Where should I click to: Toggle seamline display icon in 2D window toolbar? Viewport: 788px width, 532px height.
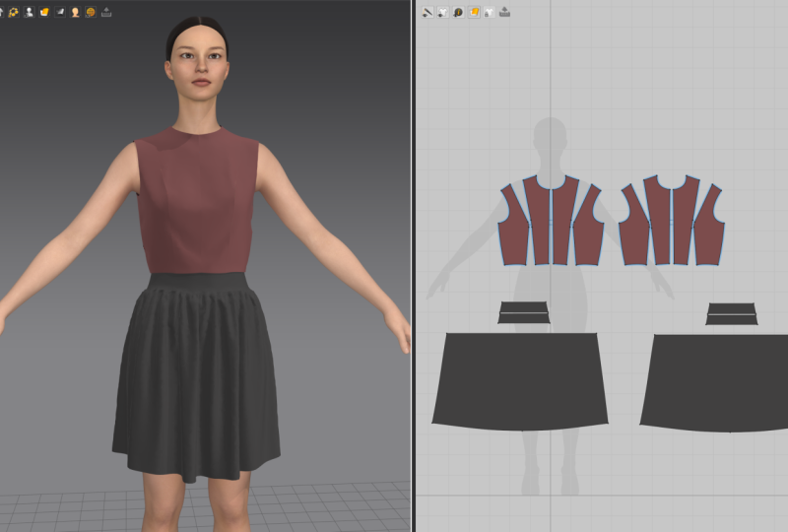(427, 12)
